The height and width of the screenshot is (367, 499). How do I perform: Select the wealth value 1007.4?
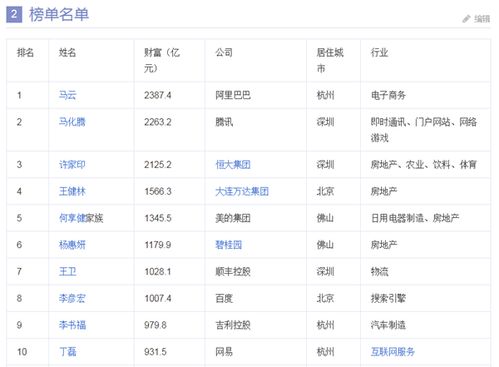[158, 298]
